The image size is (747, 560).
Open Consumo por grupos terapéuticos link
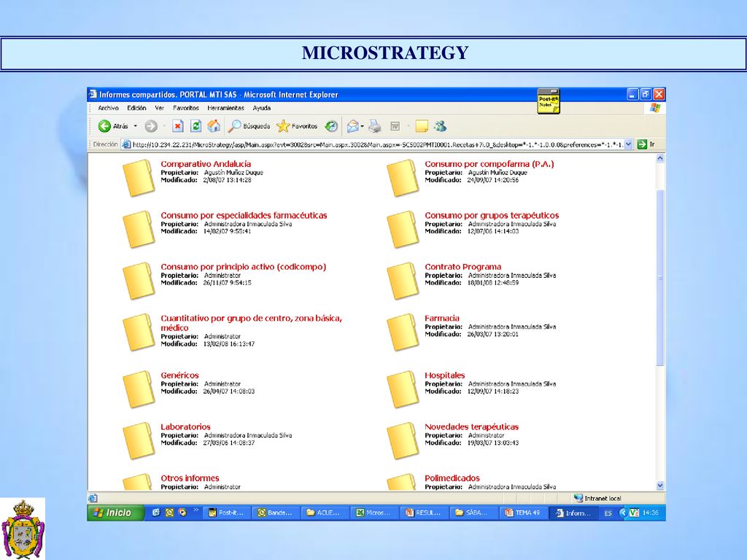point(492,215)
